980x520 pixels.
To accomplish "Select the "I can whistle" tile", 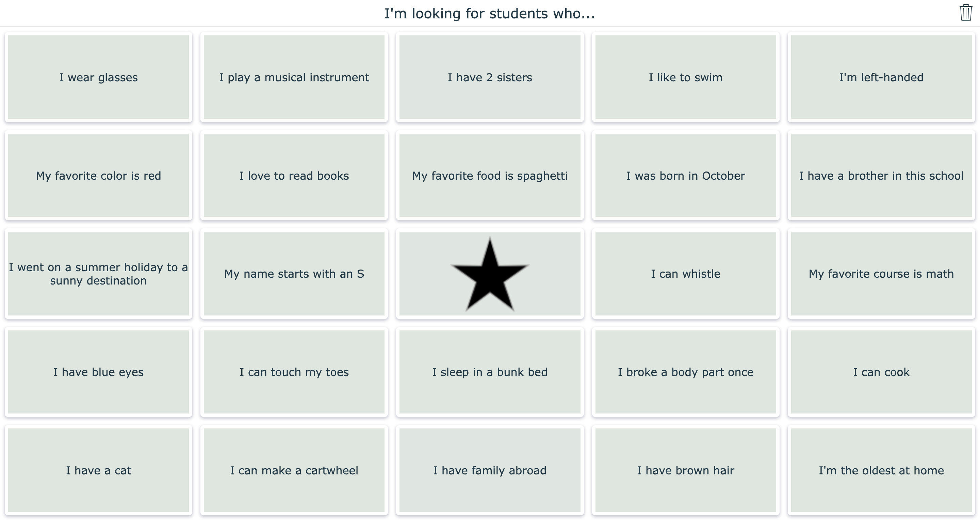I will (686, 274).
